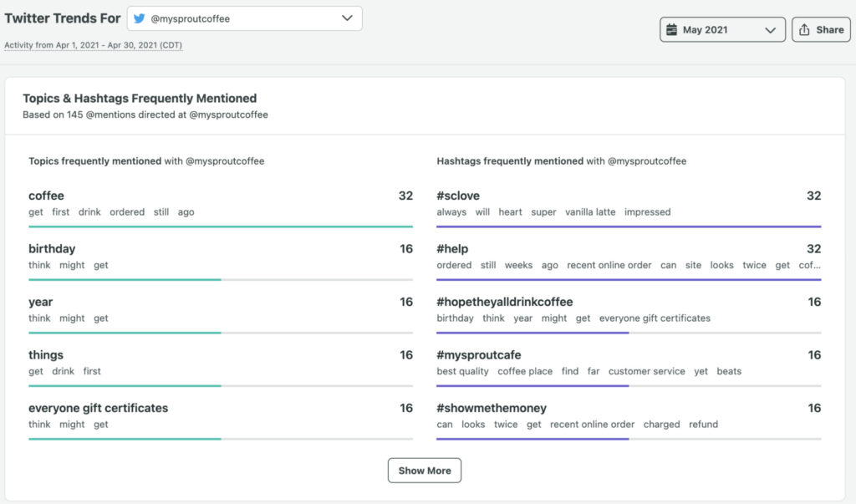Image resolution: width=856 pixels, height=504 pixels.
Task: Click the teal progress bar under coffee
Action: (x=220, y=226)
